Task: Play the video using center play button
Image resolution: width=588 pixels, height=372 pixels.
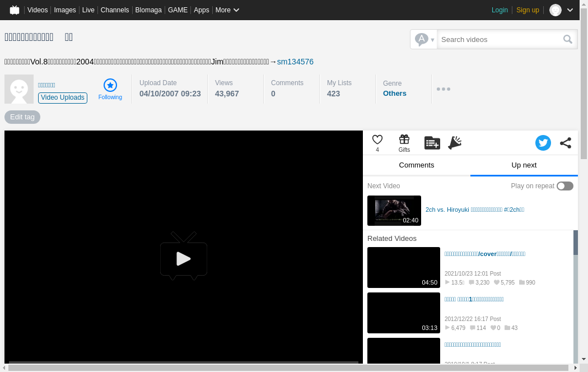Action: point(184,258)
